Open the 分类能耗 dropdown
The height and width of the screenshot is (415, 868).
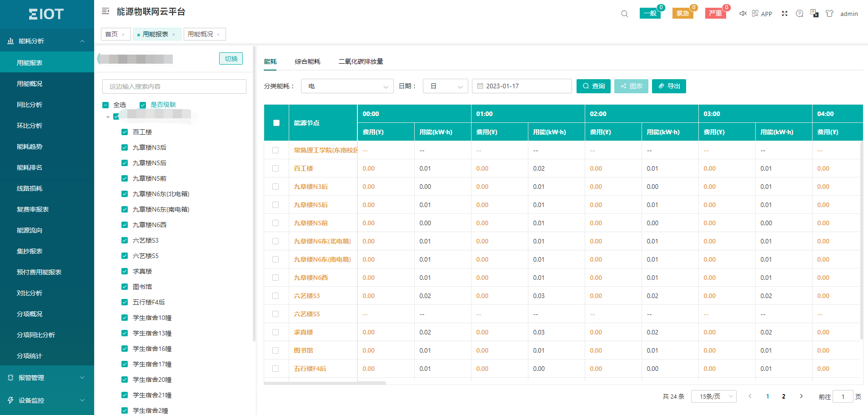pyautogui.click(x=347, y=86)
